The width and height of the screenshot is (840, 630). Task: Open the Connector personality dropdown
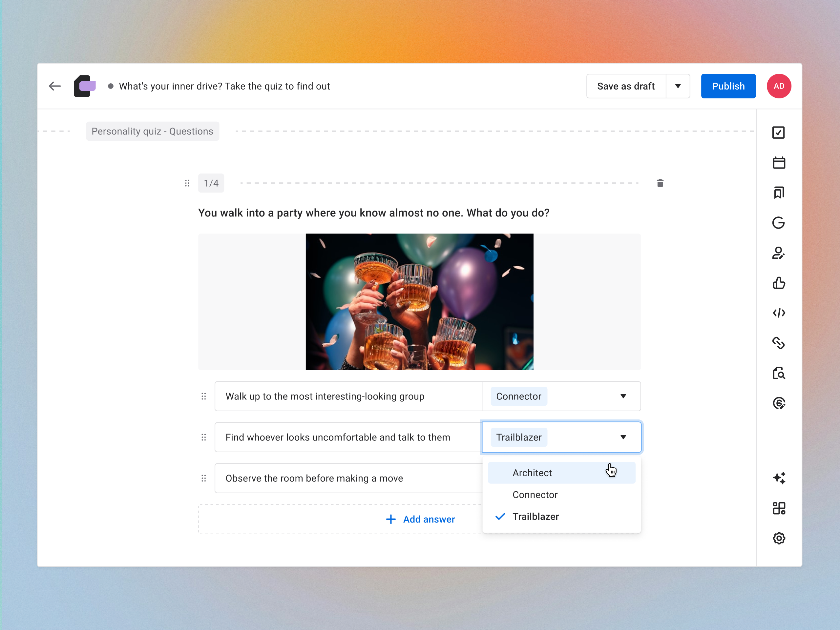tap(623, 396)
